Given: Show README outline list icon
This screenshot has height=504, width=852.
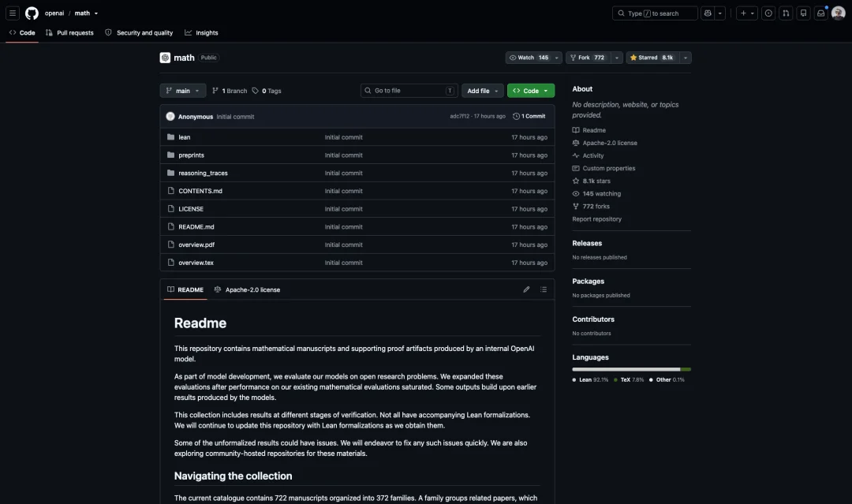Looking at the screenshot, I should (544, 289).
